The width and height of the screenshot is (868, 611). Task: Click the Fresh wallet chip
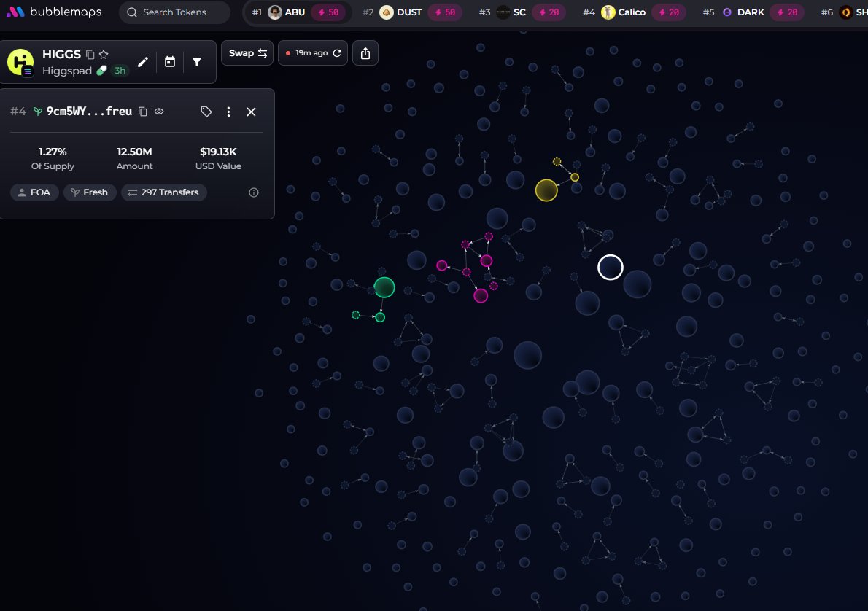coord(90,192)
